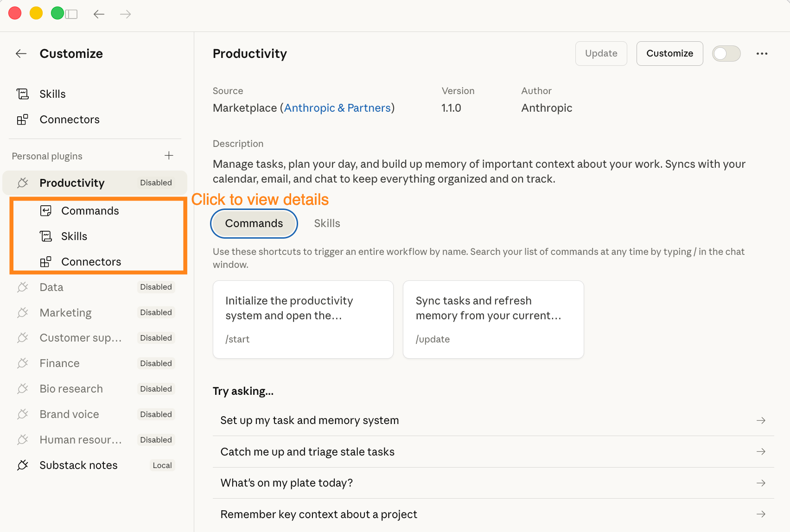Click the Customer support plug icon
Image resolution: width=790 pixels, height=532 pixels.
[x=23, y=338]
